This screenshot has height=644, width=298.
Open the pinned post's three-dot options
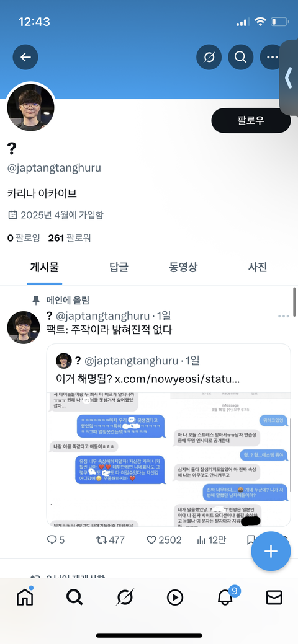pos(284,316)
